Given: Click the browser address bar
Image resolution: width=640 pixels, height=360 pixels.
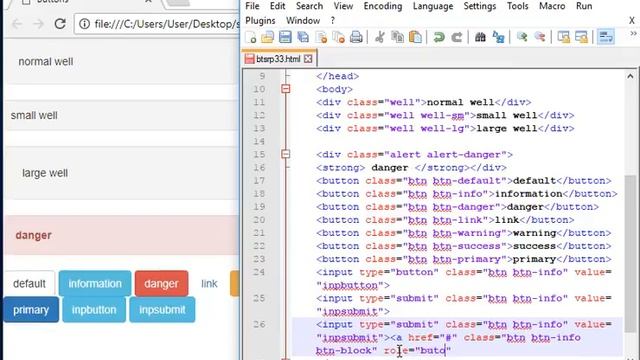Looking at the screenshot, I should pos(157,24).
